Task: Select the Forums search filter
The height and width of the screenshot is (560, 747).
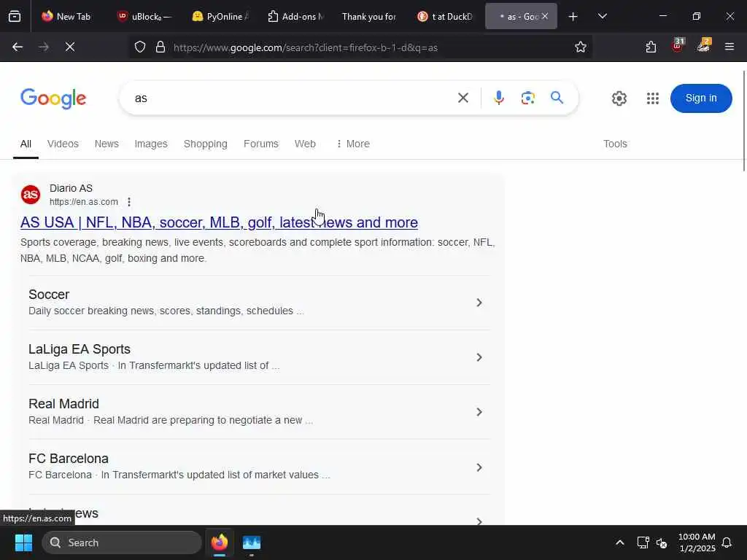Action: 261,144
